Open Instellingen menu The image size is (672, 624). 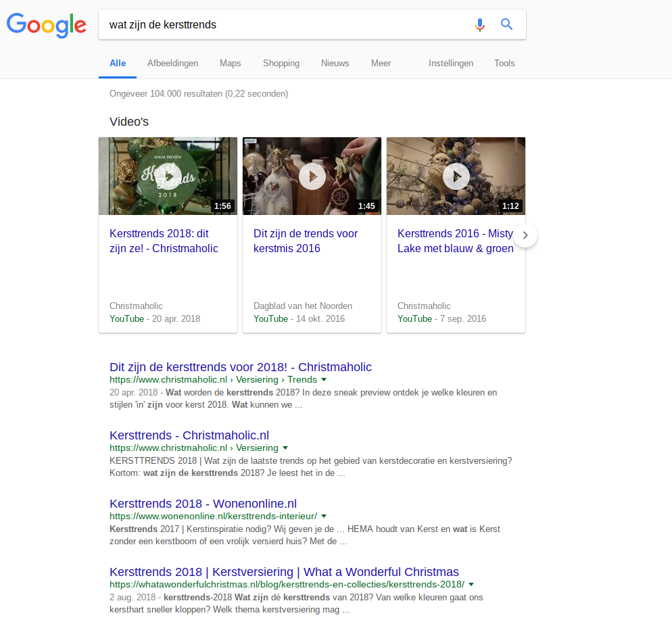[451, 64]
